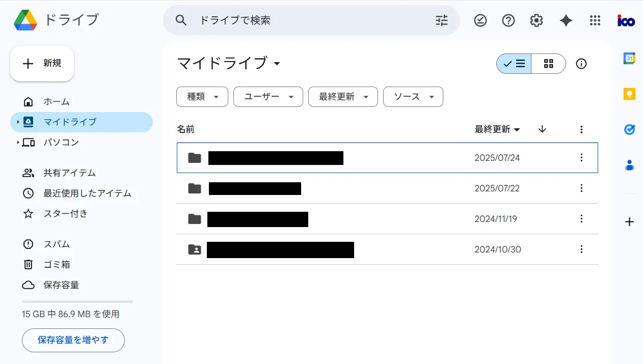Open the Google apps grid launcher

coord(595,20)
